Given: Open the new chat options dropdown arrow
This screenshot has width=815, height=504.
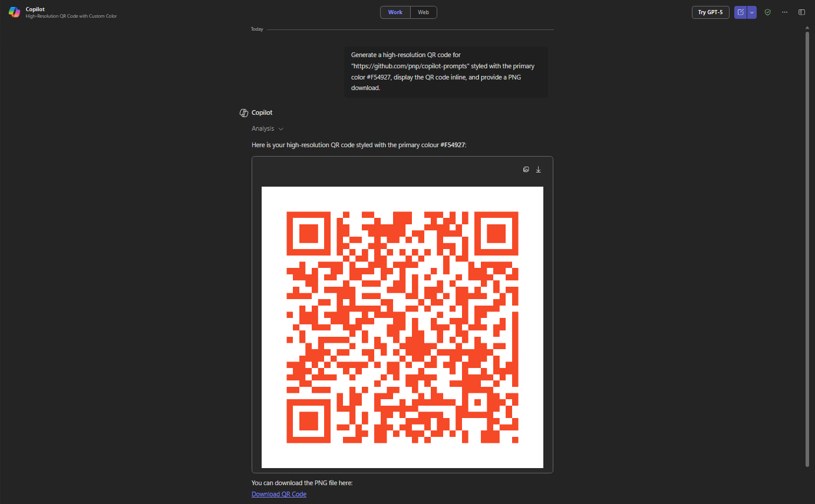Looking at the screenshot, I should [x=752, y=12].
